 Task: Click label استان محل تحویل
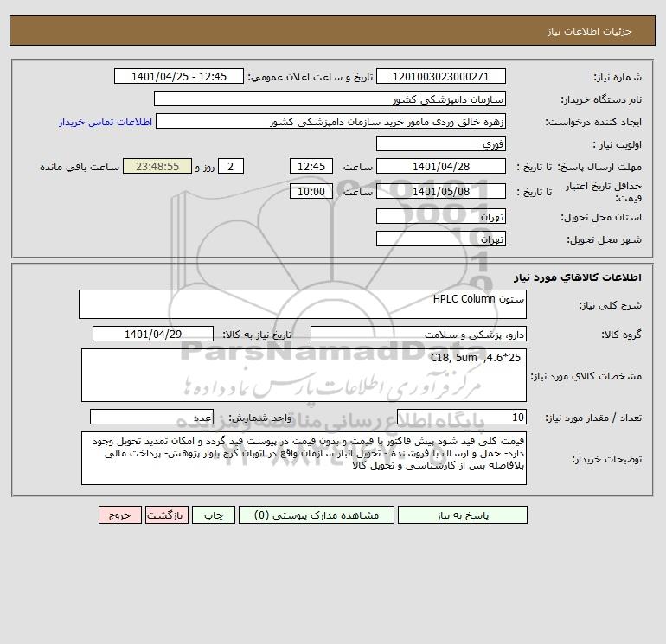coord(601,217)
